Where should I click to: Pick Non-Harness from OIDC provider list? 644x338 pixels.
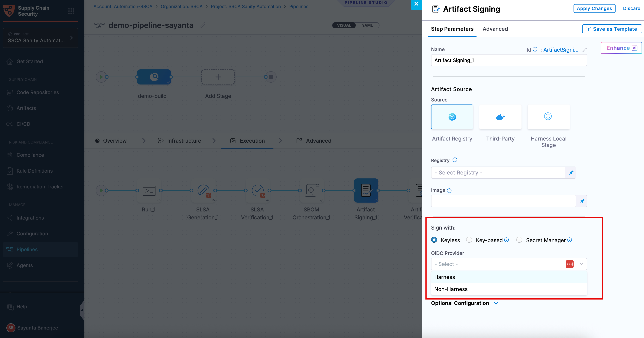coord(509,289)
